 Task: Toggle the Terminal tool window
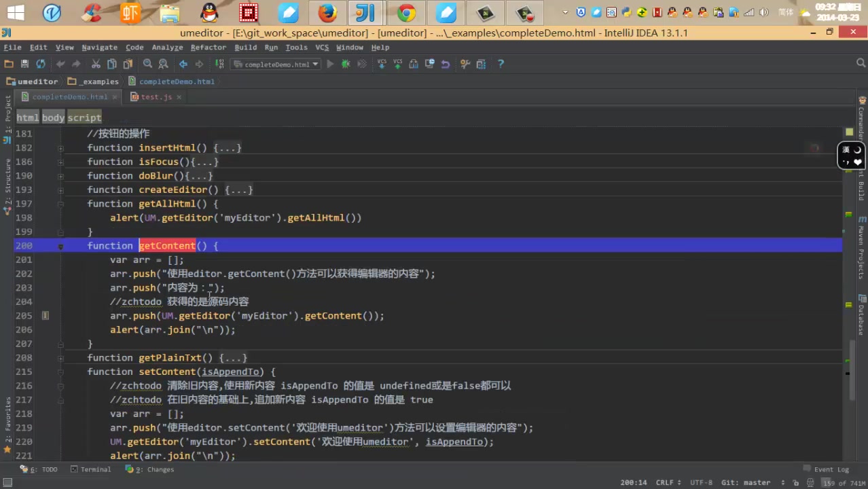click(94, 469)
